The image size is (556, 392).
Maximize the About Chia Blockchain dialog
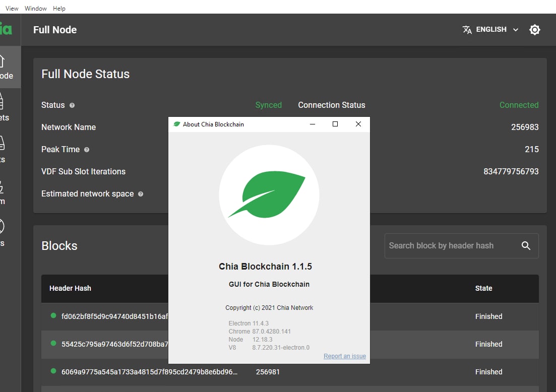pos(335,124)
